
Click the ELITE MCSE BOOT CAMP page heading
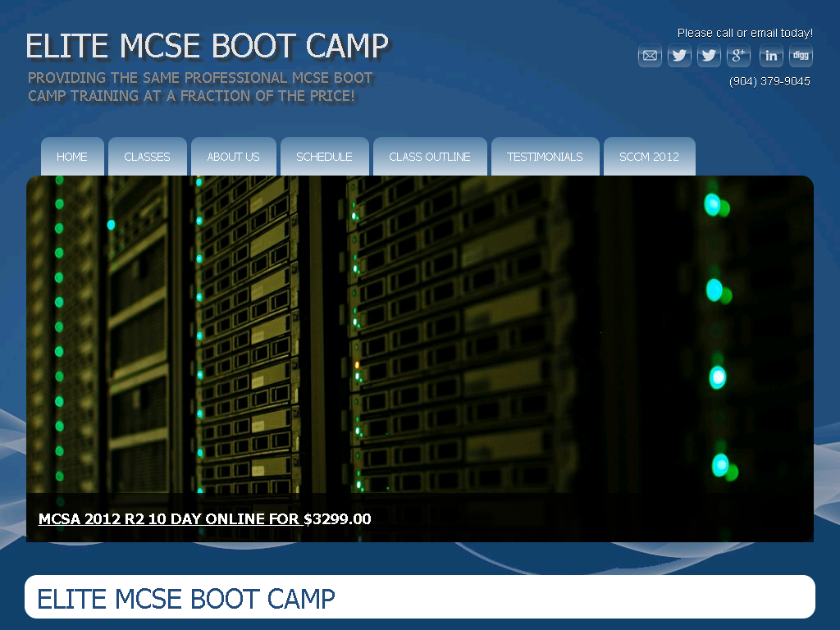click(x=186, y=599)
